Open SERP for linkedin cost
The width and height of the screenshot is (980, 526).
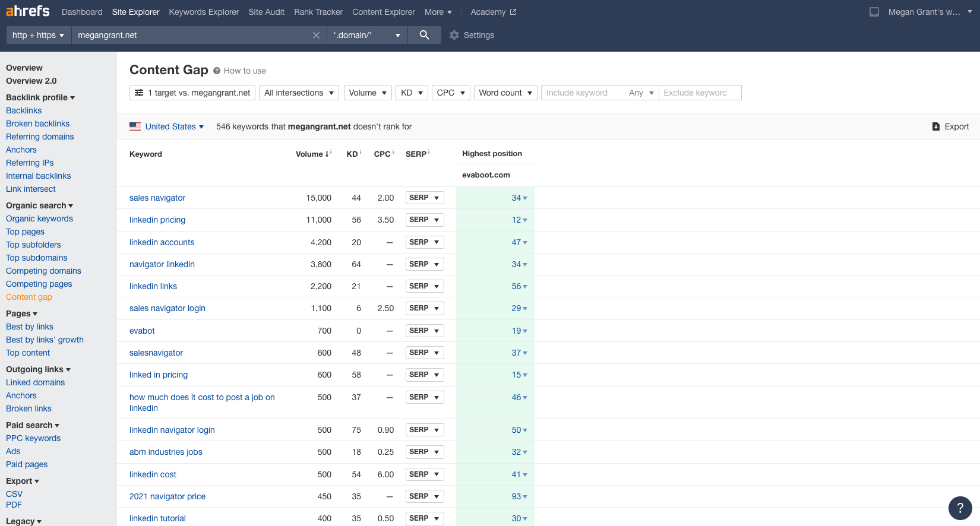click(x=425, y=474)
